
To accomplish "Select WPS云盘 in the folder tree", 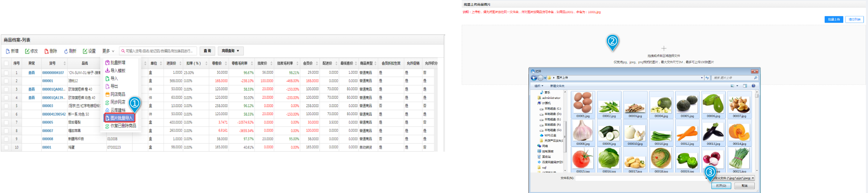I will tap(548, 135).
